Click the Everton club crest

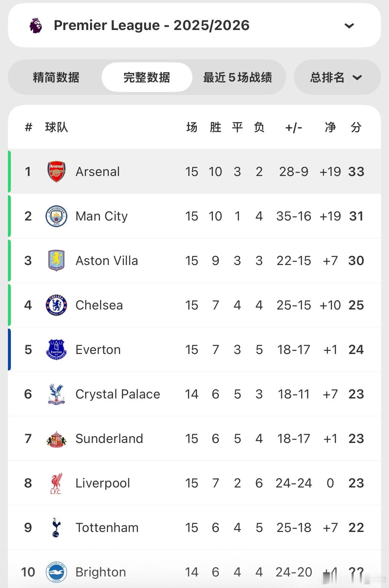click(56, 350)
